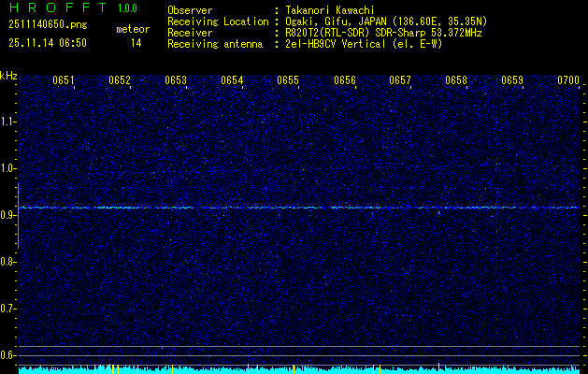This screenshot has height=374, width=588.
Task: Click the 0654 time marker
Action: (x=232, y=81)
